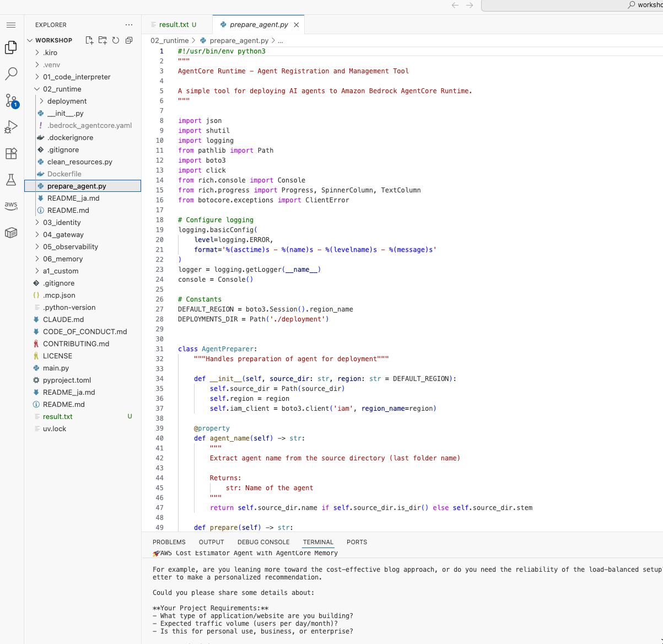This screenshot has width=663, height=644.
Task: Open the hamburger menu at top left
Action: point(10,24)
